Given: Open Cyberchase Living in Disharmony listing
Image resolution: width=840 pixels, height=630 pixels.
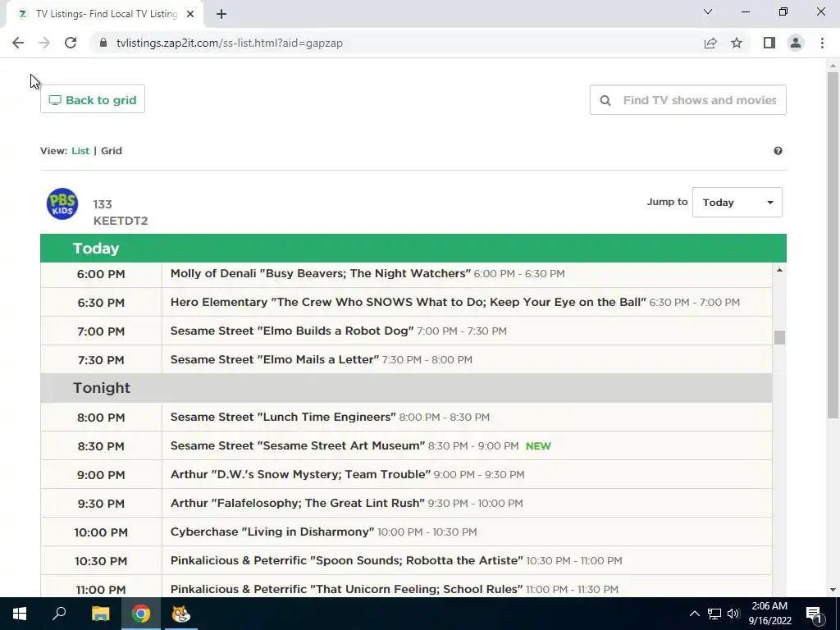Looking at the screenshot, I should tap(272, 532).
